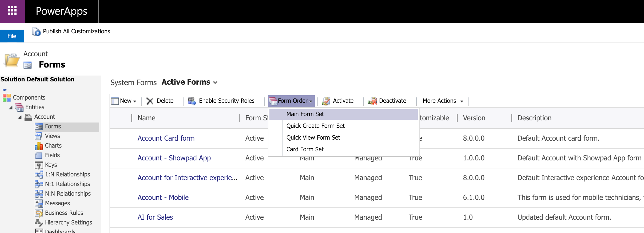
Task: Choose Card Form Set
Action: 343,149
